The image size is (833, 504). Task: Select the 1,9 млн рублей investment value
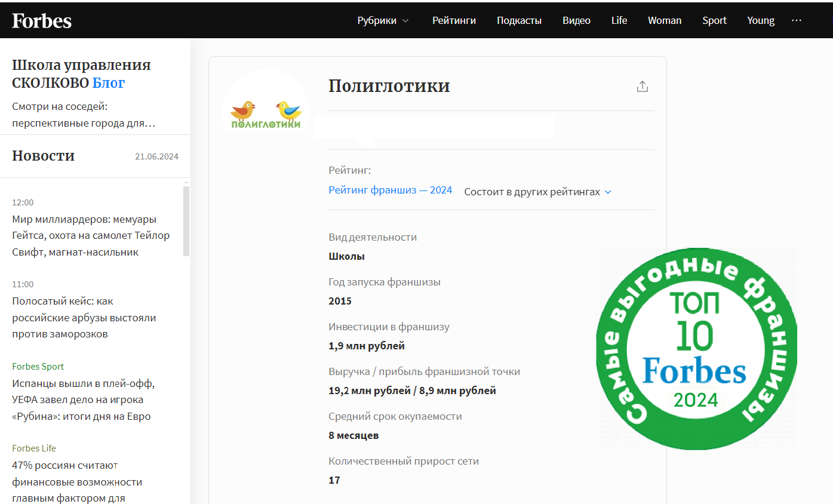click(367, 346)
